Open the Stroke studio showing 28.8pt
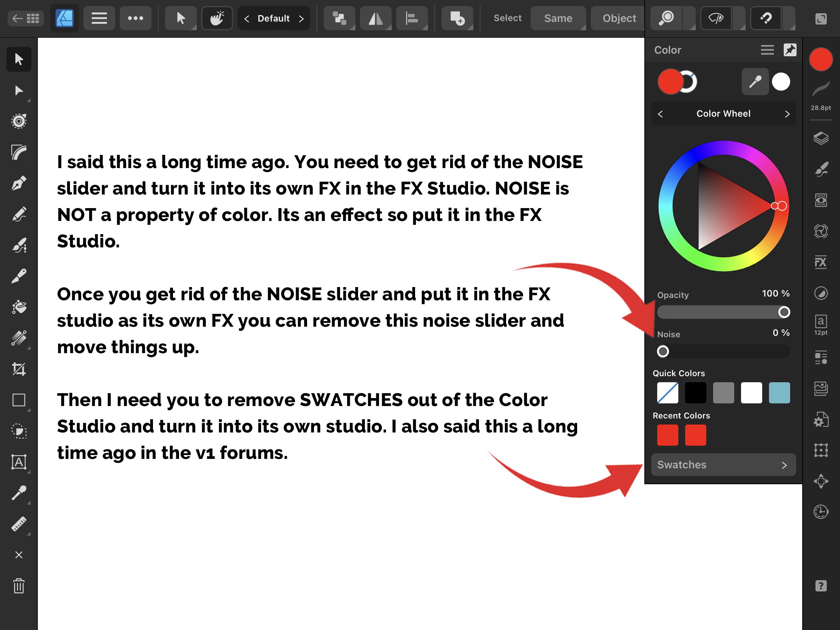The image size is (840, 630). click(x=821, y=95)
